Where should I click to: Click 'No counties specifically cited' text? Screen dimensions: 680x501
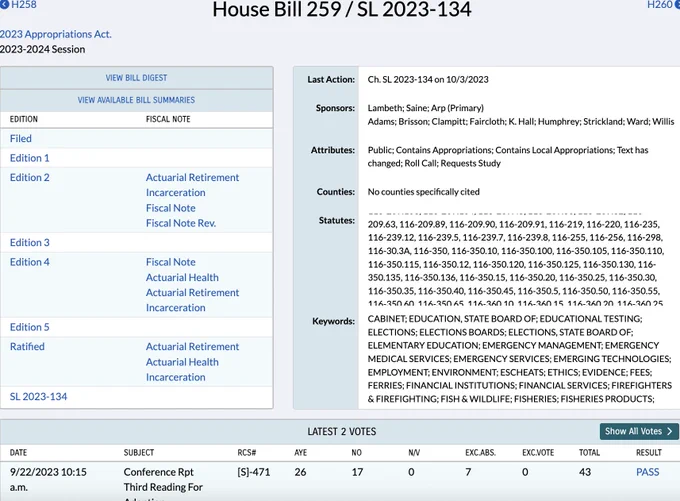423,192
